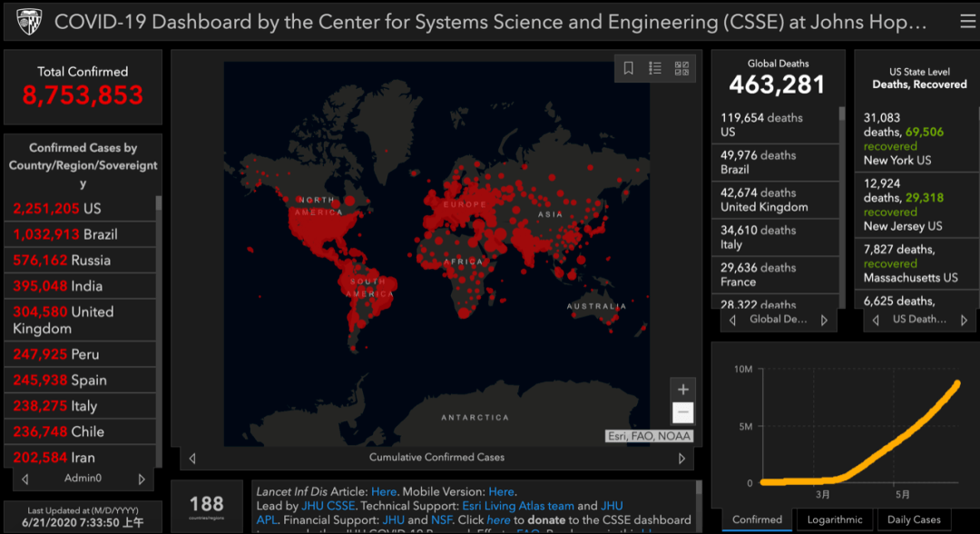Image resolution: width=980 pixels, height=534 pixels.
Task: Click the italic here donate link
Action: click(498, 520)
